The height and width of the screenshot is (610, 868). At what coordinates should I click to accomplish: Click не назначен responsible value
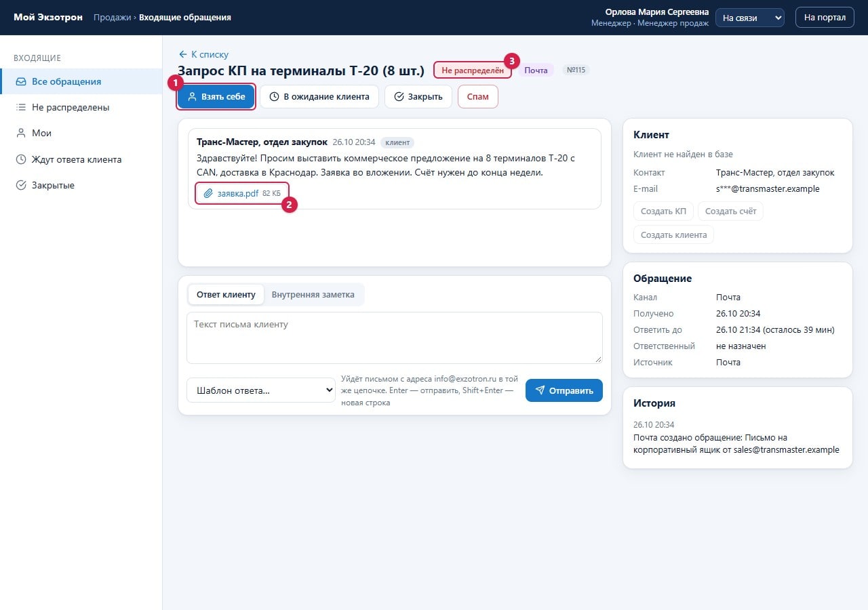tap(741, 346)
